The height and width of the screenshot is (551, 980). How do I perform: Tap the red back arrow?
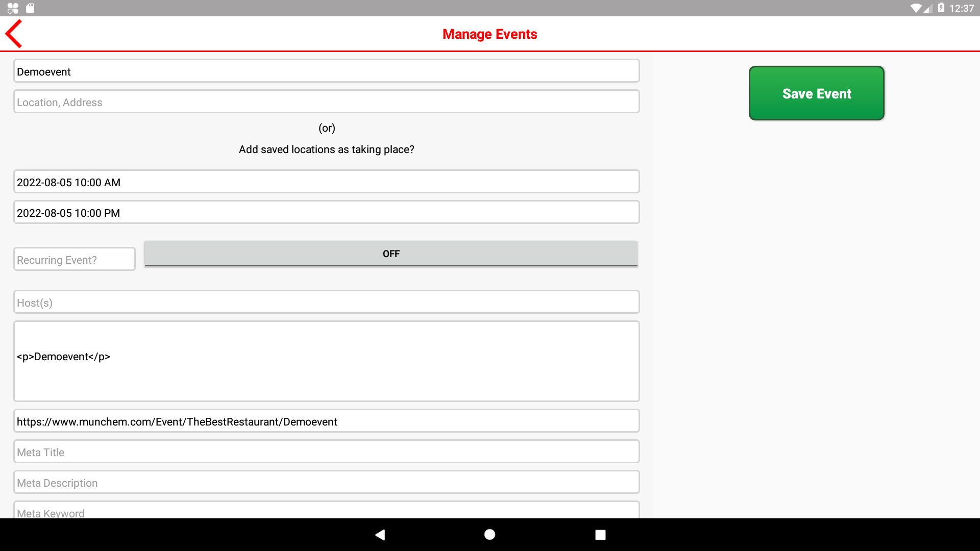click(14, 34)
